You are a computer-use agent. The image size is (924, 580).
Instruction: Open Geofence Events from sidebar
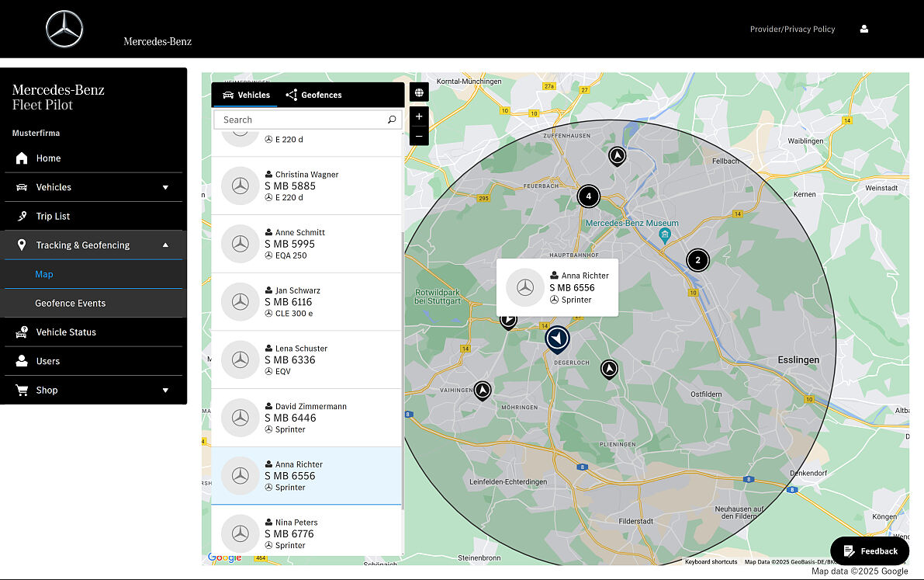coord(71,303)
